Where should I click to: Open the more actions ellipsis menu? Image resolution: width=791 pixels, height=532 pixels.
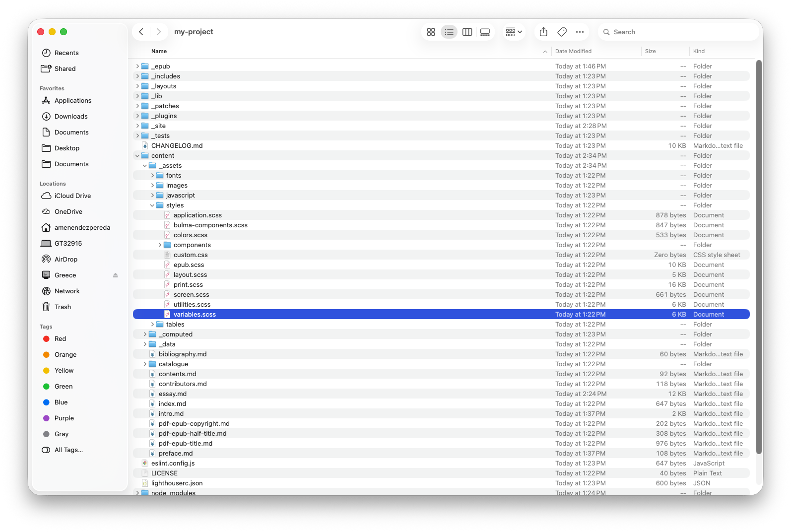click(580, 32)
